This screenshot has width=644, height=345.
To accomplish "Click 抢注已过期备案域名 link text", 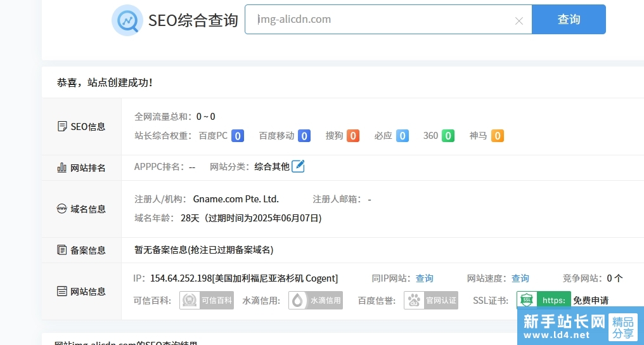I will tap(231, 250).
